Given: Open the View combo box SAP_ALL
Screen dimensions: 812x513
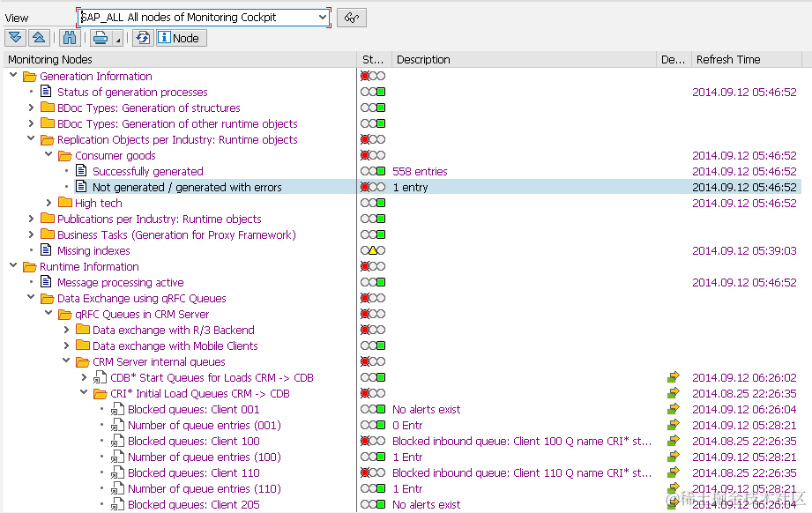Looking at the screenshot, I should pos(204,17).
